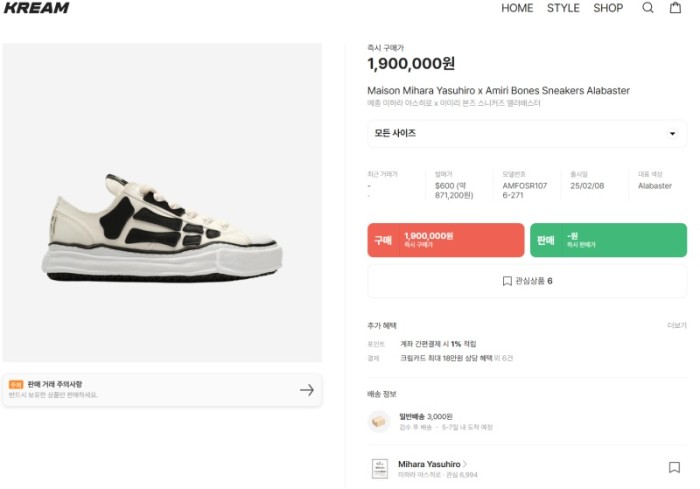Click the Alabaster 대표 색상 value

655,186
